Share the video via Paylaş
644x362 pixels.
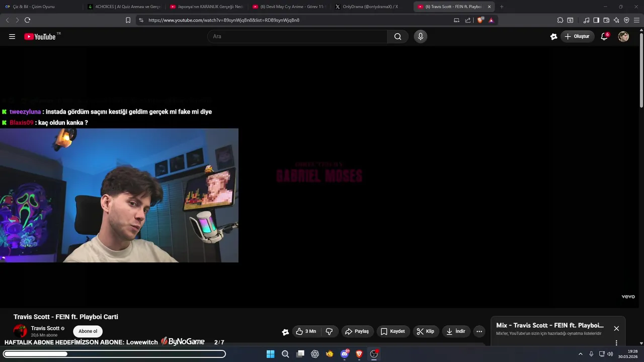point(357,331)
